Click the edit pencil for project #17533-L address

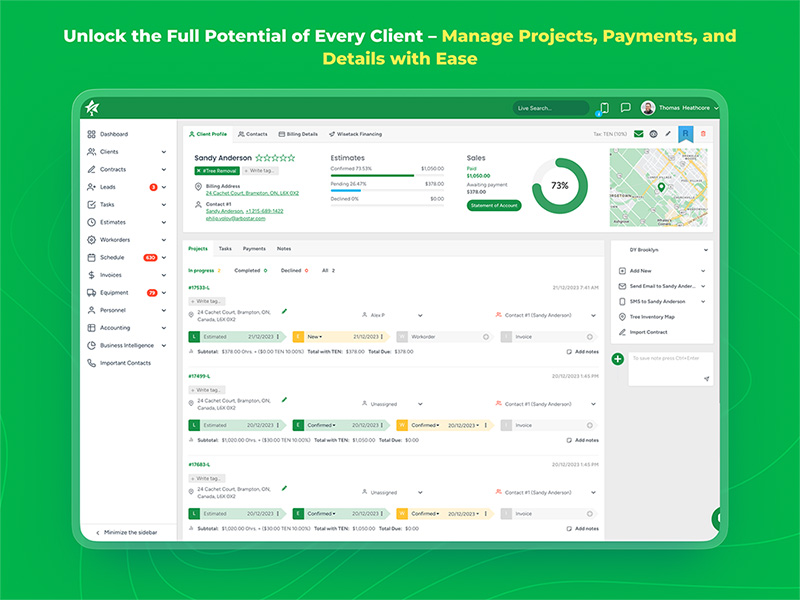(x=284, y=311)
